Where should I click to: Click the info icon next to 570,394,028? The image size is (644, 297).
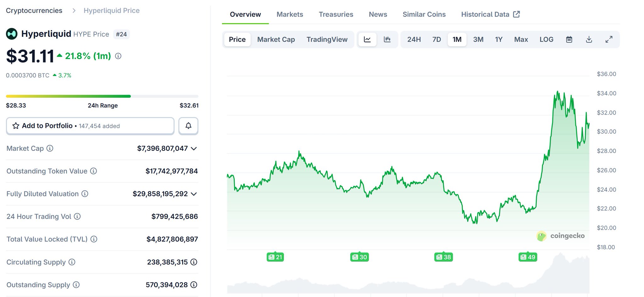click(x=194, y=285)
